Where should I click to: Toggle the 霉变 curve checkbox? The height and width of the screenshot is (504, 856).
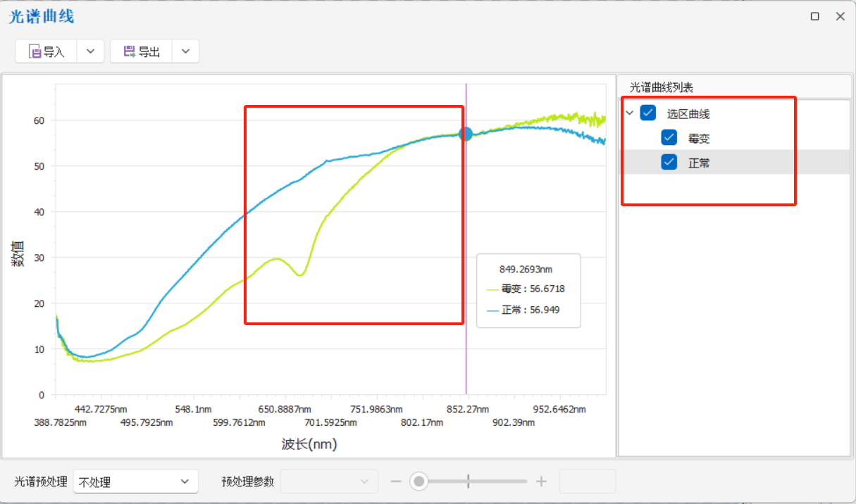click(669, 138)
